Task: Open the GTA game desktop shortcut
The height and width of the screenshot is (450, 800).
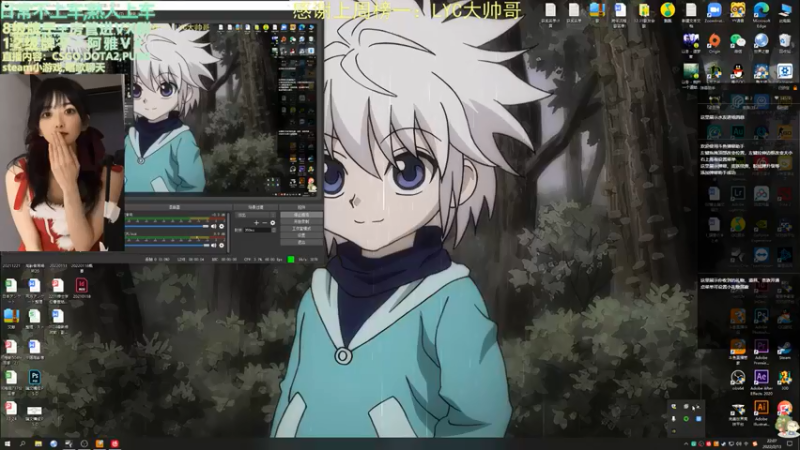Action: (x=690, y=41)
